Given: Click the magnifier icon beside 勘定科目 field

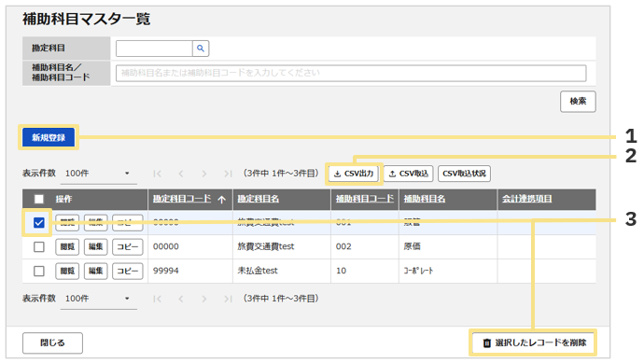Looking at the screenshot, I should pos(201,49).
